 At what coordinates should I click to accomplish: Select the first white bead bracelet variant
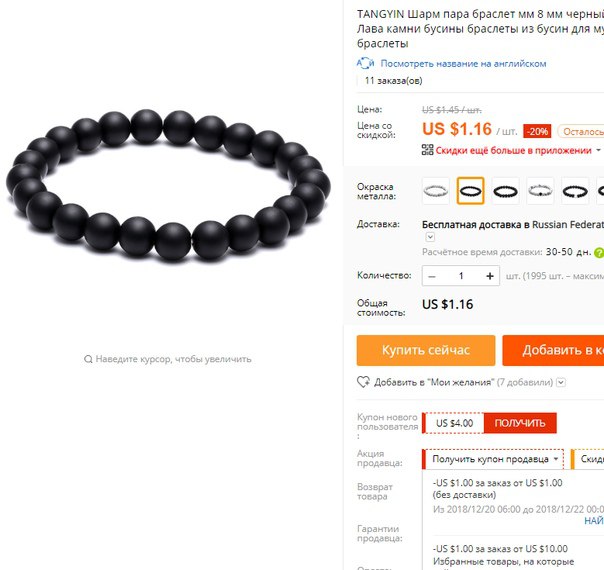pyautogui.click(x=436, y=191)
